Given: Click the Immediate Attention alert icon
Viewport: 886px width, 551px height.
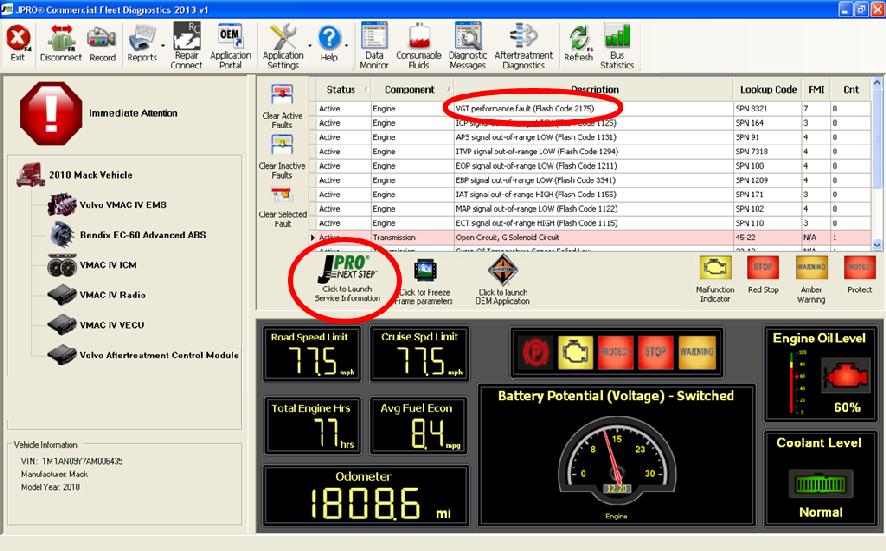Looking at the screenshot, I should pyautogui.click(x=51, y=113).
